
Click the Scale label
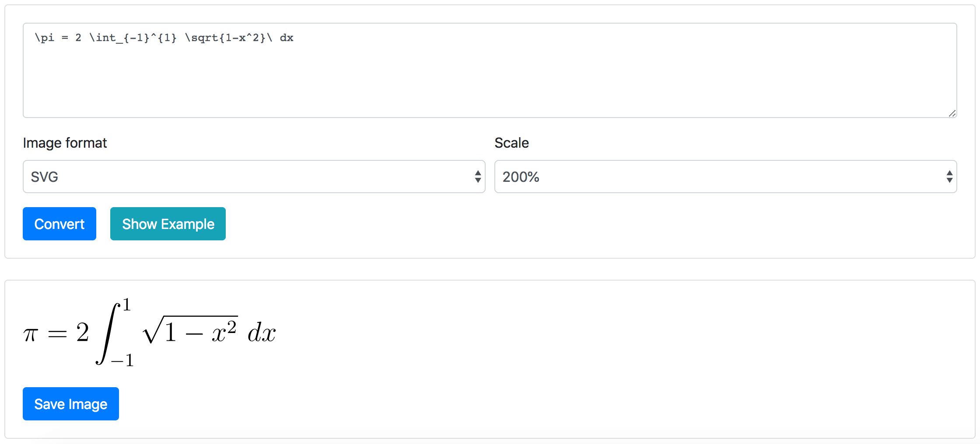pos(511,143)
